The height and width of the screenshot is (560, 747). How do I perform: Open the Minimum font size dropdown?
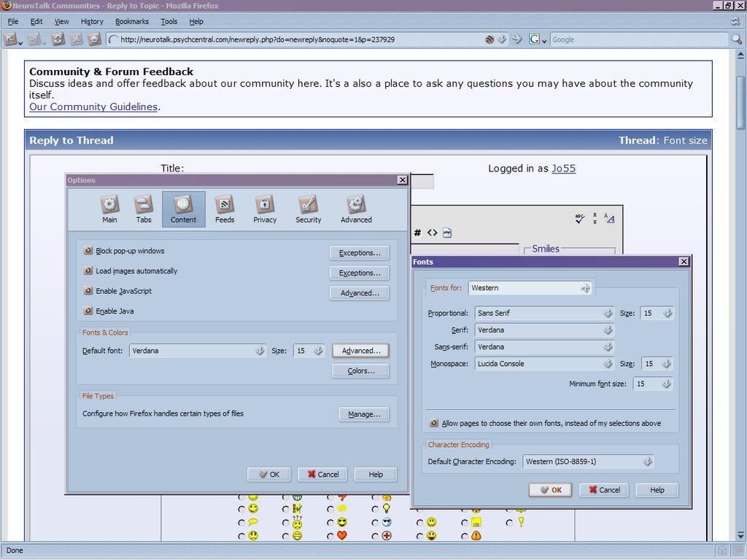653,384
